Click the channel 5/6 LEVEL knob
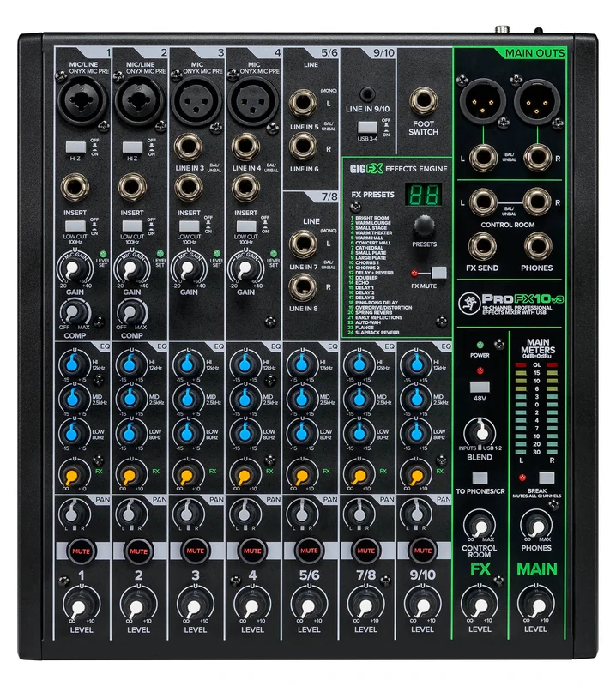Viewport: 616px width, 686px height. [x=309, y=605]
